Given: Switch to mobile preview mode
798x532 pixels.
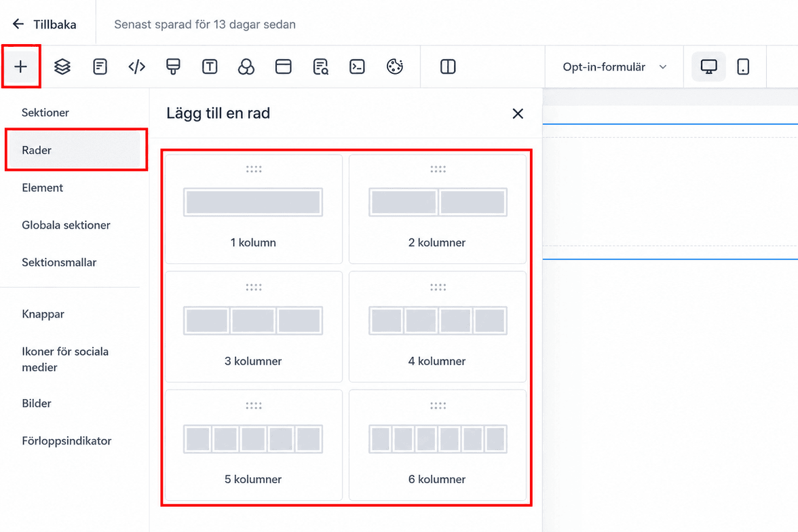Looking at the screenshot, I should [743, 66].
